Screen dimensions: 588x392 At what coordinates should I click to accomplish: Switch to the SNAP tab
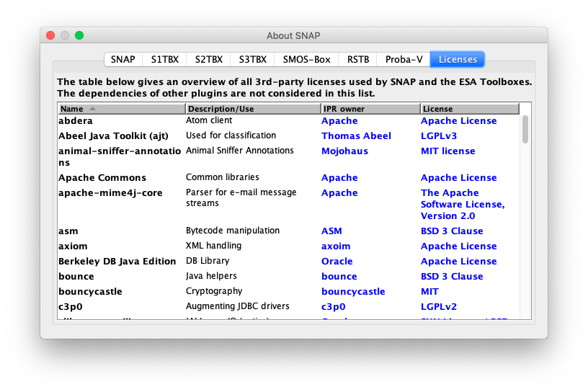pyautogui.click(x=123, y=59)
